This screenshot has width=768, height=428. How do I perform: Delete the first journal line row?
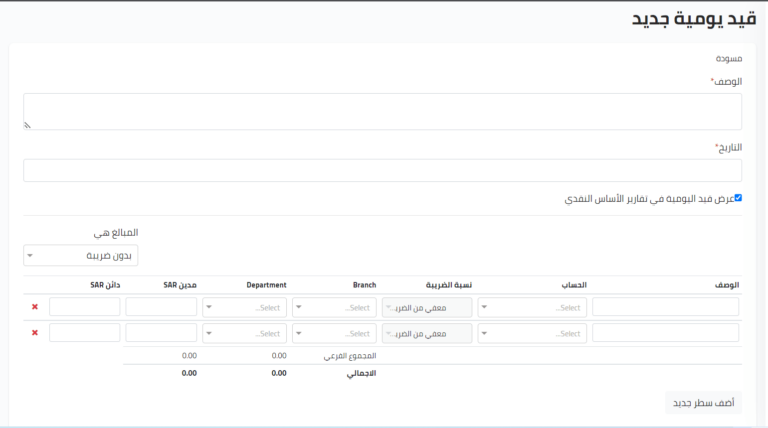(x=35, y=307)
